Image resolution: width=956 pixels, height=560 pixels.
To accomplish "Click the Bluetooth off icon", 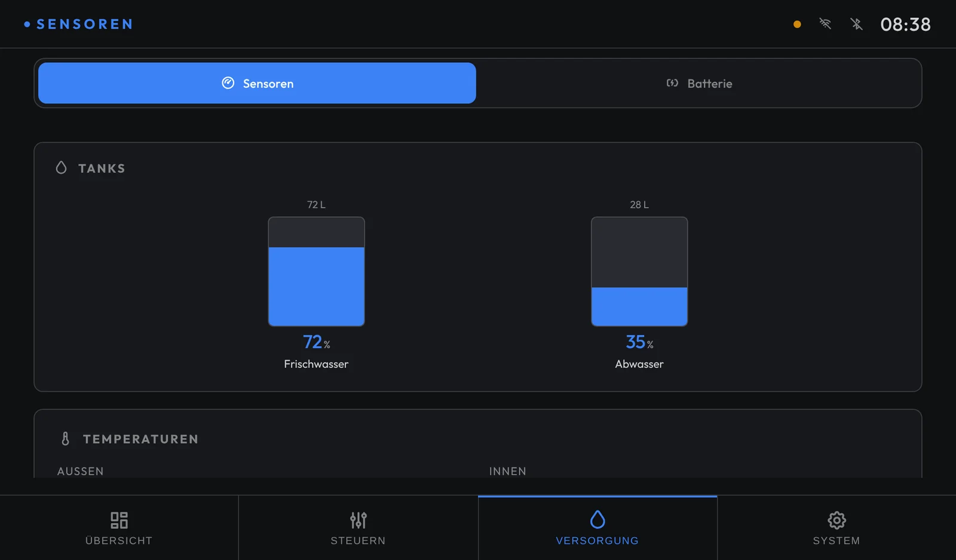I will (856, 24).
